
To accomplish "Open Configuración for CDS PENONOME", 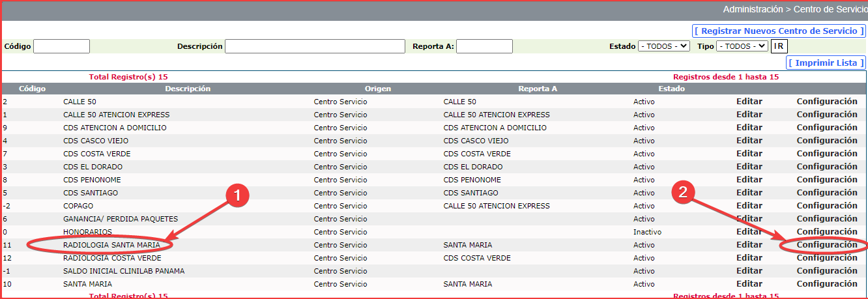I will (x=827, y=180).
